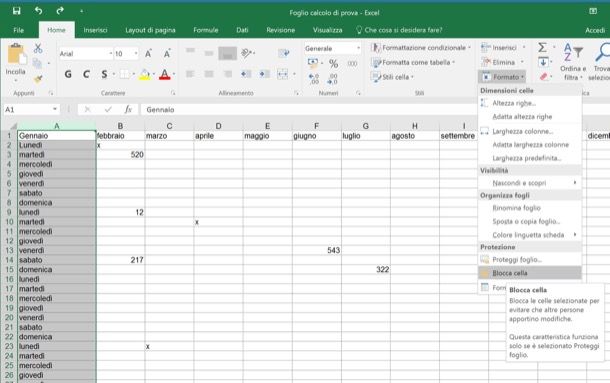The height and width of the screenshot is (383, 610).
Task: Click the insert function fx icon
Action: tap(128, 109)
